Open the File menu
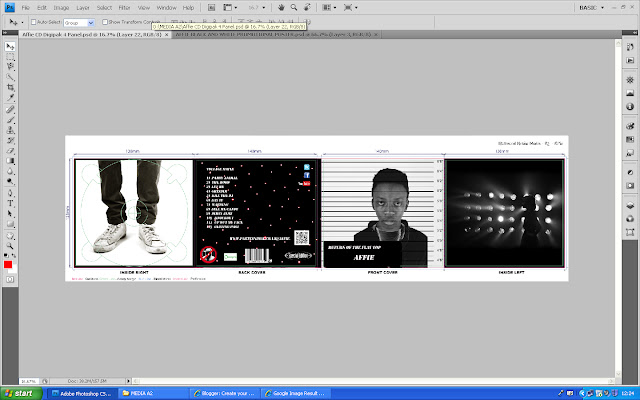The image size is (640, 400). click(26, 7)
